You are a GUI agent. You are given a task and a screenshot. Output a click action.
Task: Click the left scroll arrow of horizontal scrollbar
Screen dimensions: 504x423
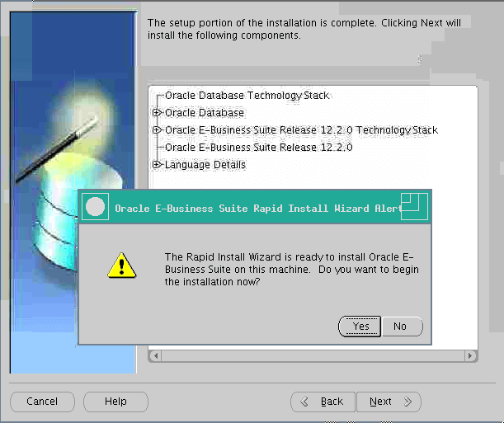[156, 355]
